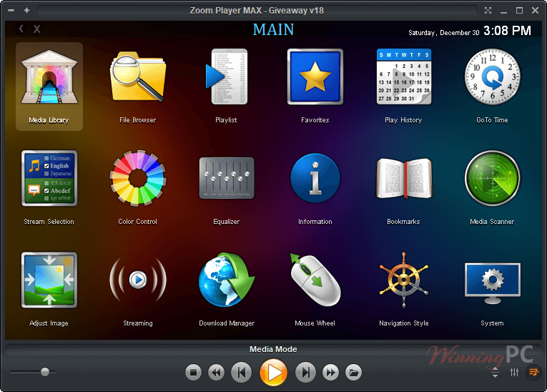Click the Saturday, December 30 date text
The width and height of the screenshot is (547, 392).
[444, 32]
